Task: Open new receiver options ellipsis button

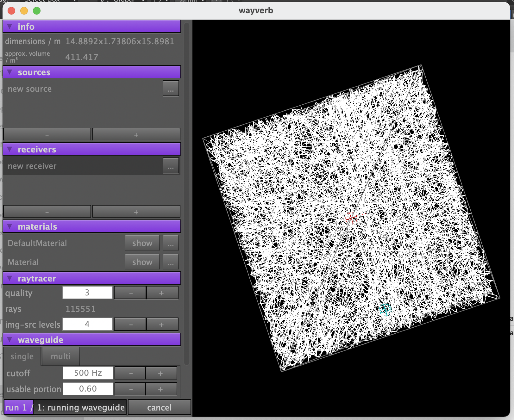Action: pyautogui.click(x=171, y=166)
